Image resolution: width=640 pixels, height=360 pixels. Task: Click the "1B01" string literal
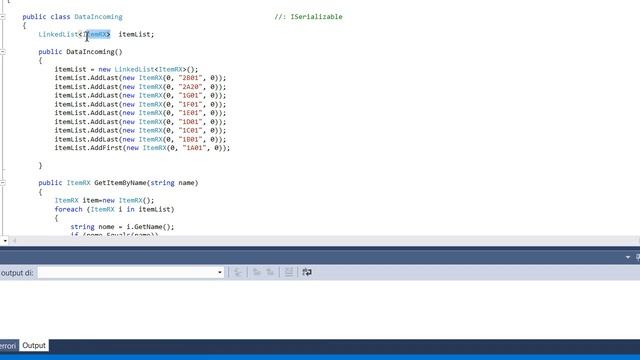191,139
